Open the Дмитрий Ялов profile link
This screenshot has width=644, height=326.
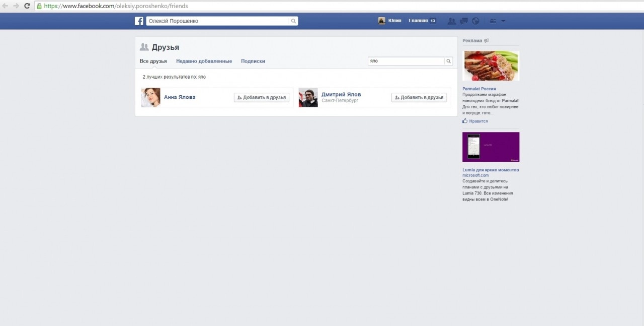[x=341, y=94]
